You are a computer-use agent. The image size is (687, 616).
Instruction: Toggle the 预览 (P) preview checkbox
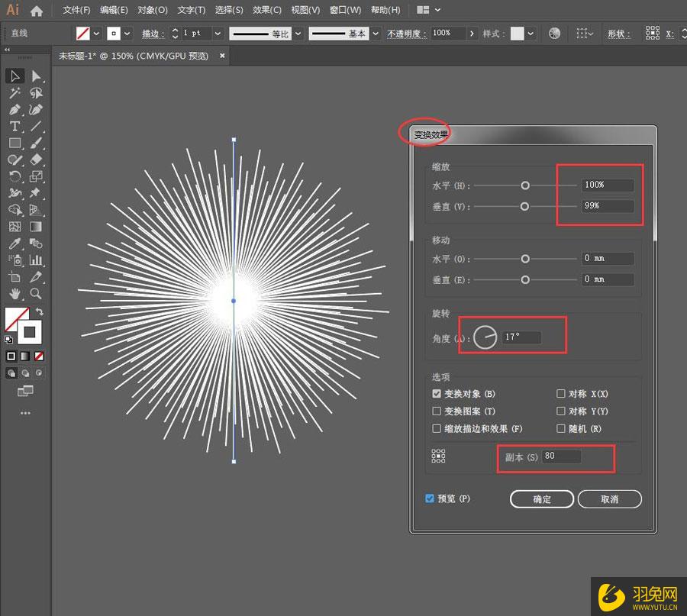pos(430,498)
